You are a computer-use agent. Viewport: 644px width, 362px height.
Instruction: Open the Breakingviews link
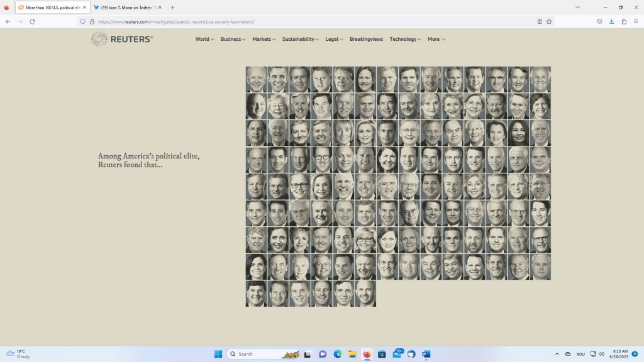click(366, 39)
